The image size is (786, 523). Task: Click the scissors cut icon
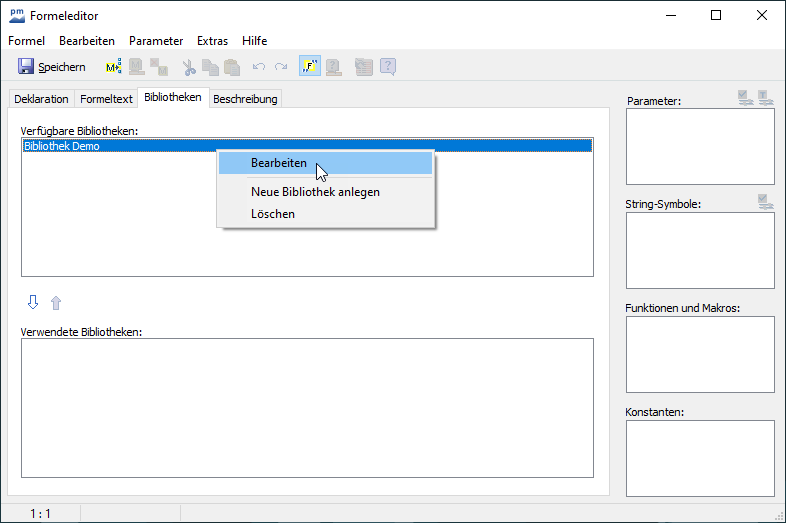coord(189,67)
